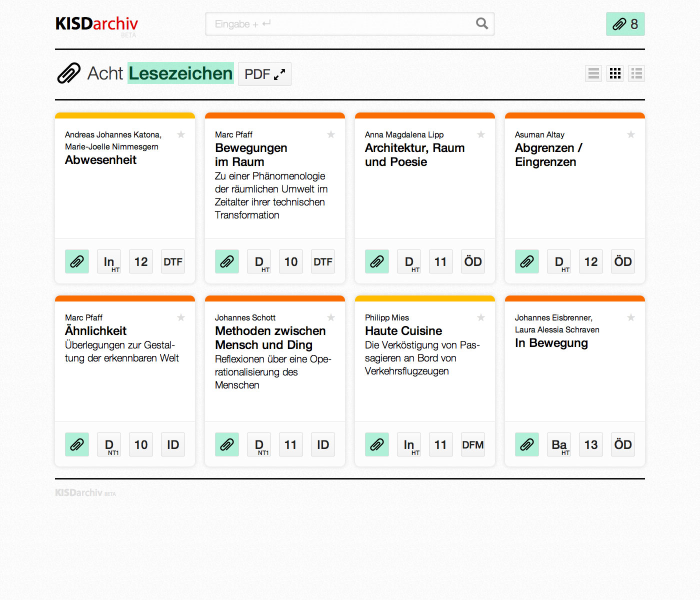700x600 pixels.
Task: Toggle bookmark paperclip on In Bewegung card
Action: [527, 444]
